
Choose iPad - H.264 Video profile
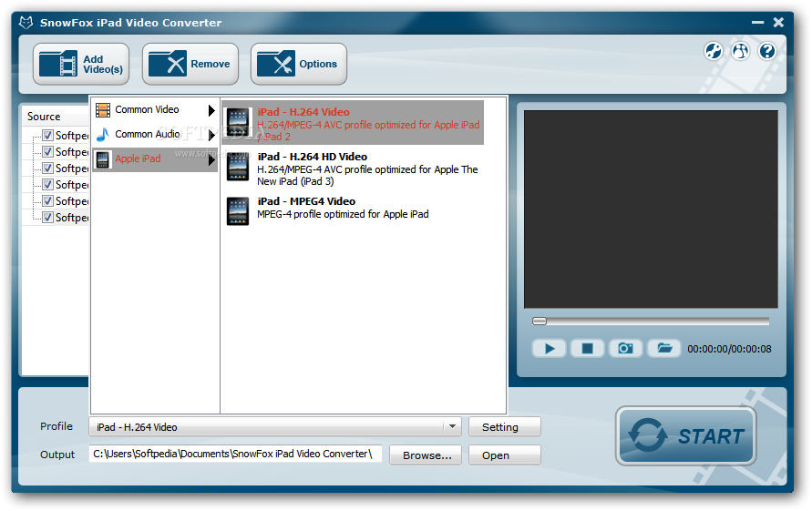tap(353, 123)
